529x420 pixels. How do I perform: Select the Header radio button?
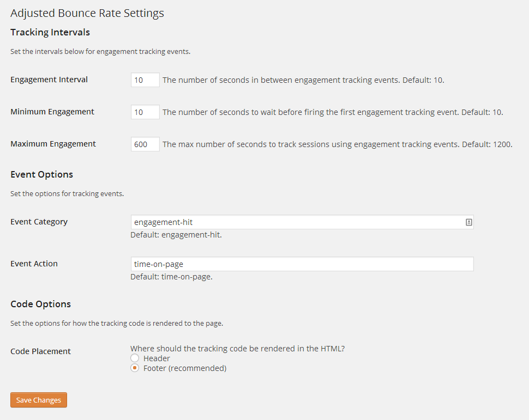135,358
